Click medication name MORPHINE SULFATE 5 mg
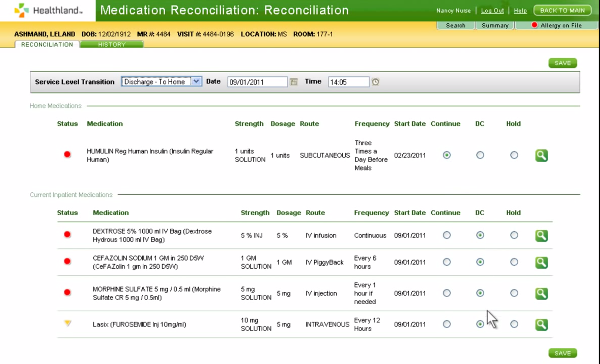 pos(156,293)
